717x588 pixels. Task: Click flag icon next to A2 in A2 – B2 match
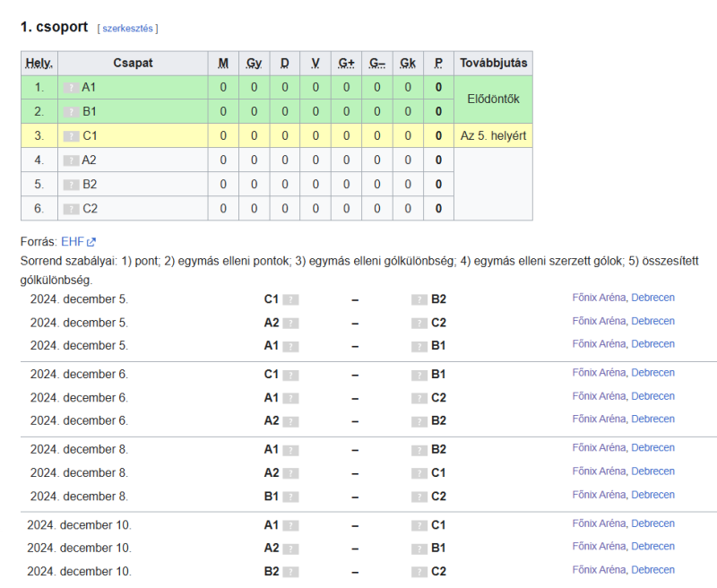(x=290, y=421)
